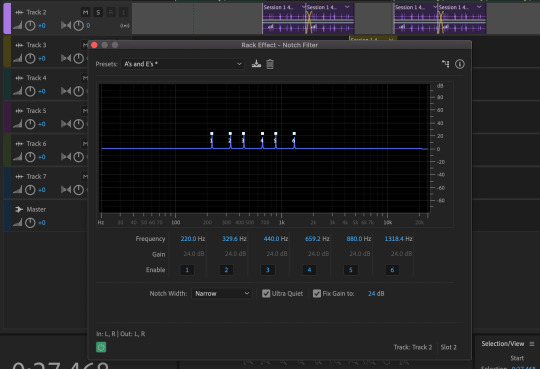540x369 pixels.
Task: Mute Track 2 with the M button
Action: [x=85, y=13]
